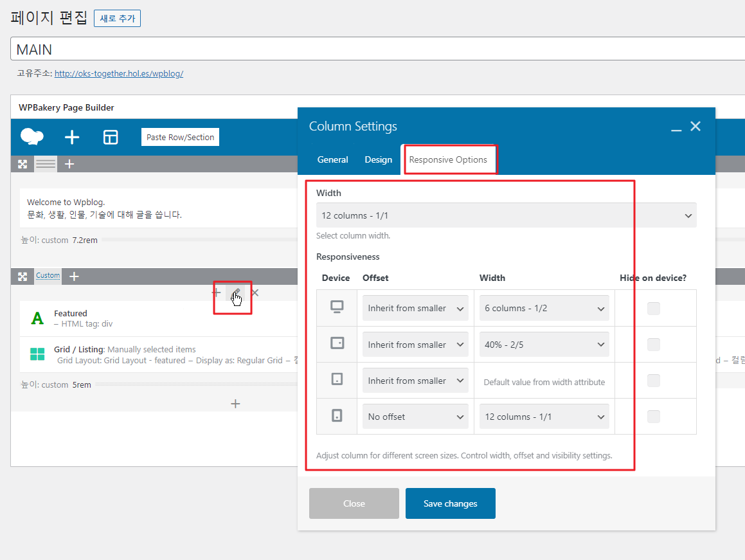745x560 pixels.
Task: Click the Default value from width attribute text
Action: point(544,382)
